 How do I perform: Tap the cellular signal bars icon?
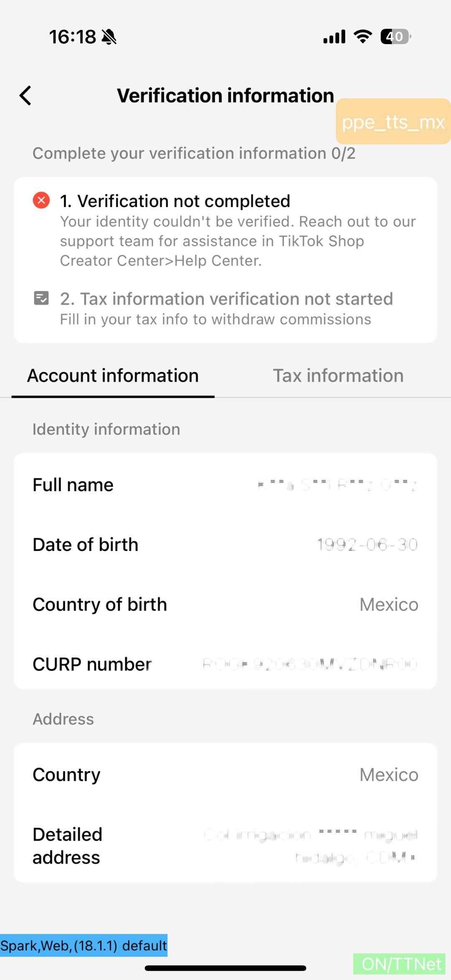click(334, 37)
